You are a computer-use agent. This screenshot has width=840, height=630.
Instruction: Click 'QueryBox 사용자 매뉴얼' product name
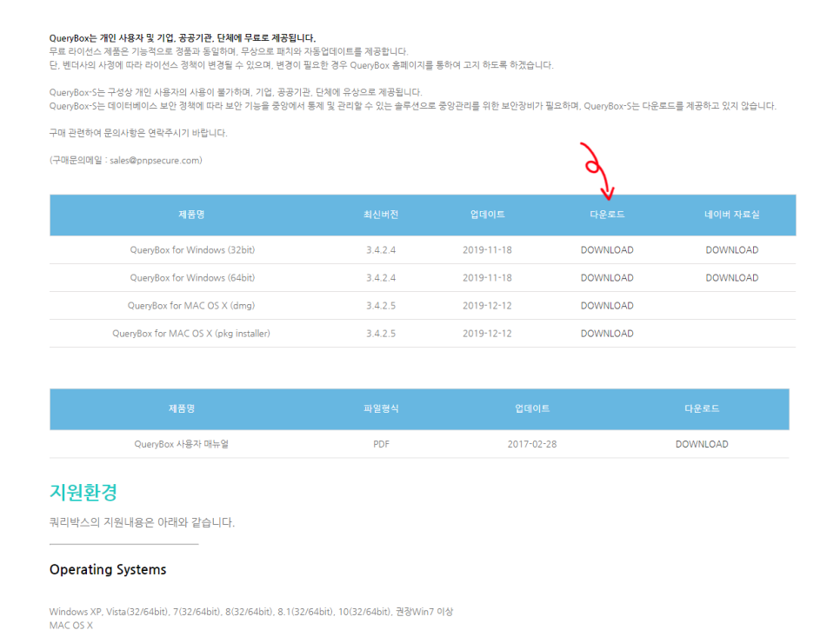coord(182,444)
